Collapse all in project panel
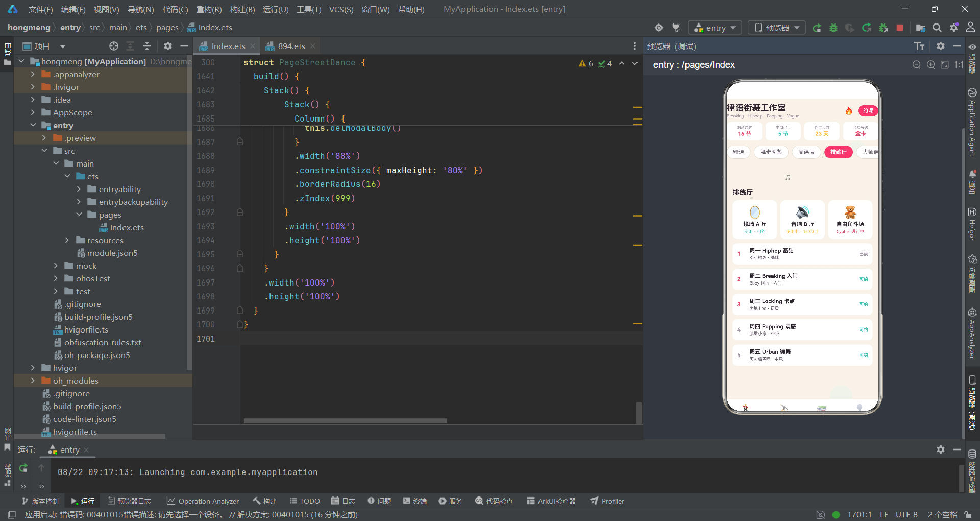 point(147,46)
